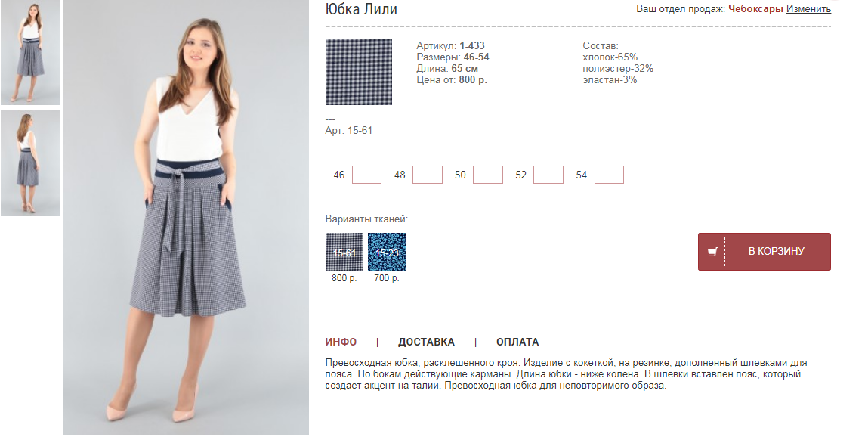The width and height of the screenshot is (868, 437).
Task: Click the Чебоксары city name
Action: pos(755,9)
